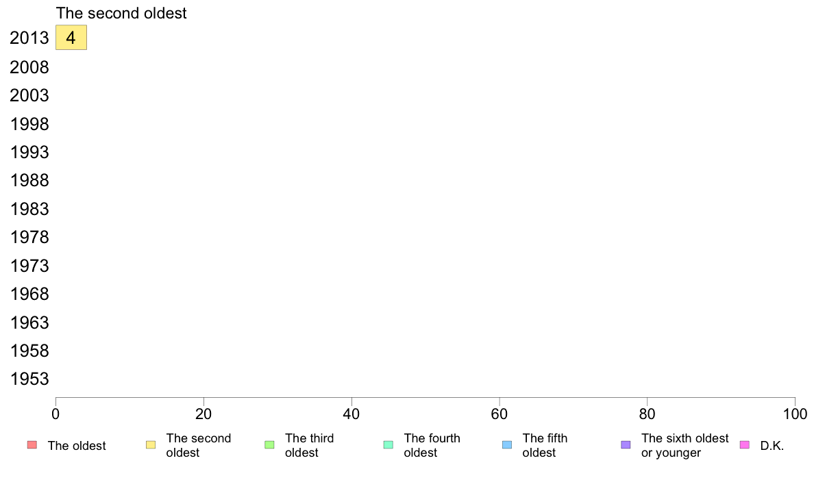
Task: Select the 2013 year label
Action: click(29, 38)
